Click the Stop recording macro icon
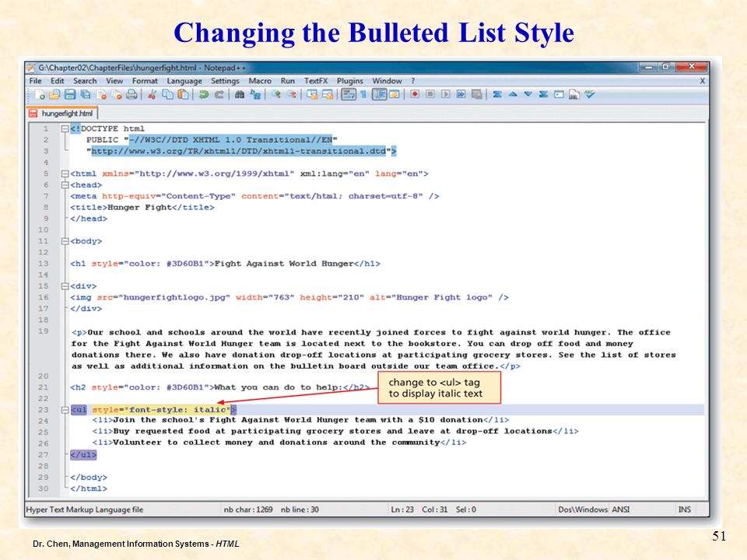This screenshot has height=560, width=747. click(430, 94)
